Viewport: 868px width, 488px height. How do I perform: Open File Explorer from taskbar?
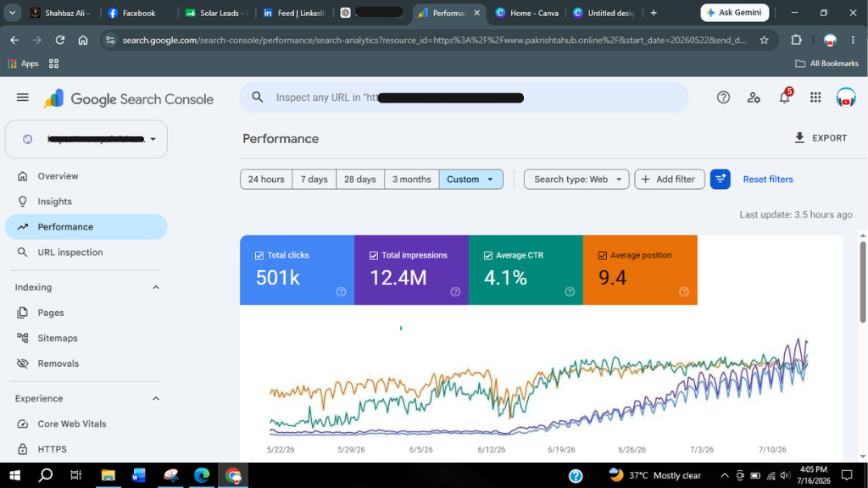point(108,475)
